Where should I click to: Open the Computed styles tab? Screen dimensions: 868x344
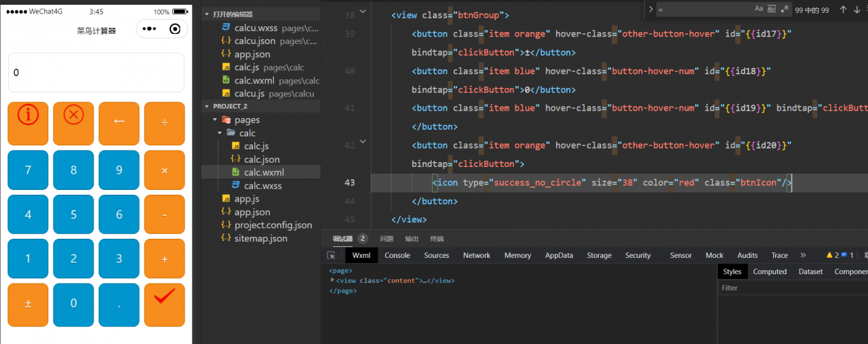tap(770, 271)
